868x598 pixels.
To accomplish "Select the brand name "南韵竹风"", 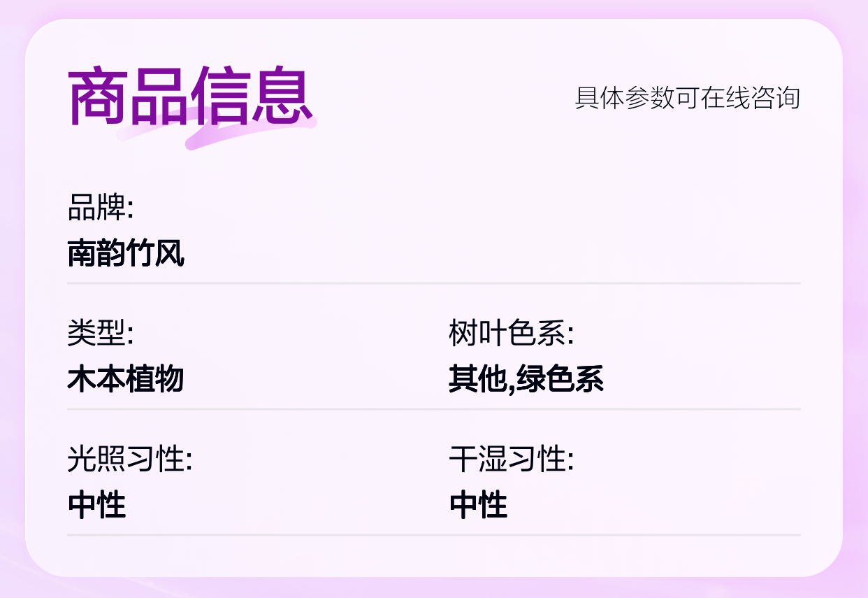I will 126,253.
